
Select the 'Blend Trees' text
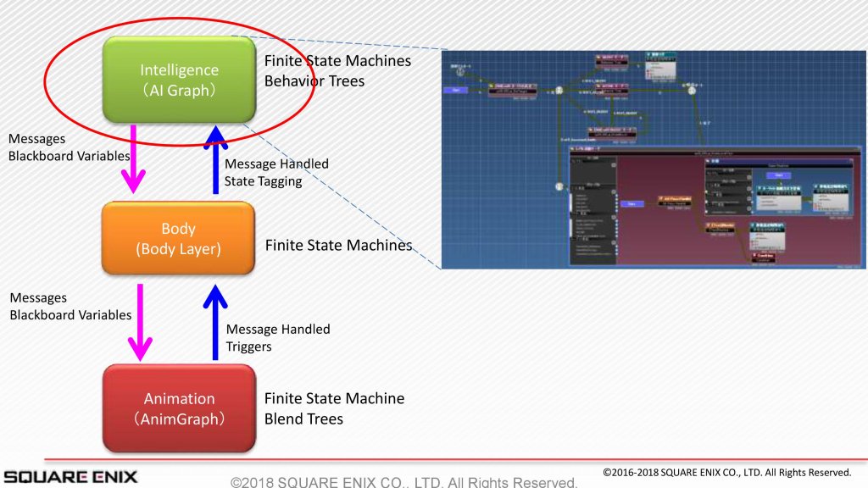pyautogui.click(x=303, y=419)
